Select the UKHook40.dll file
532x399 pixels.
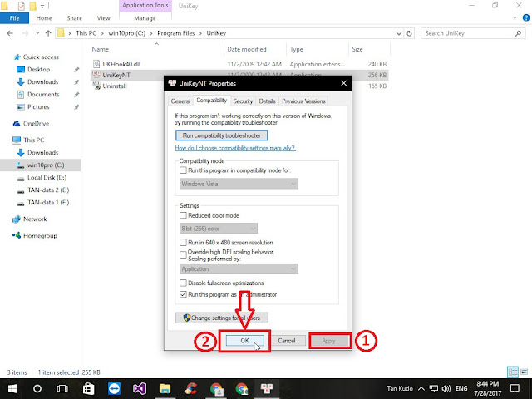121,64
